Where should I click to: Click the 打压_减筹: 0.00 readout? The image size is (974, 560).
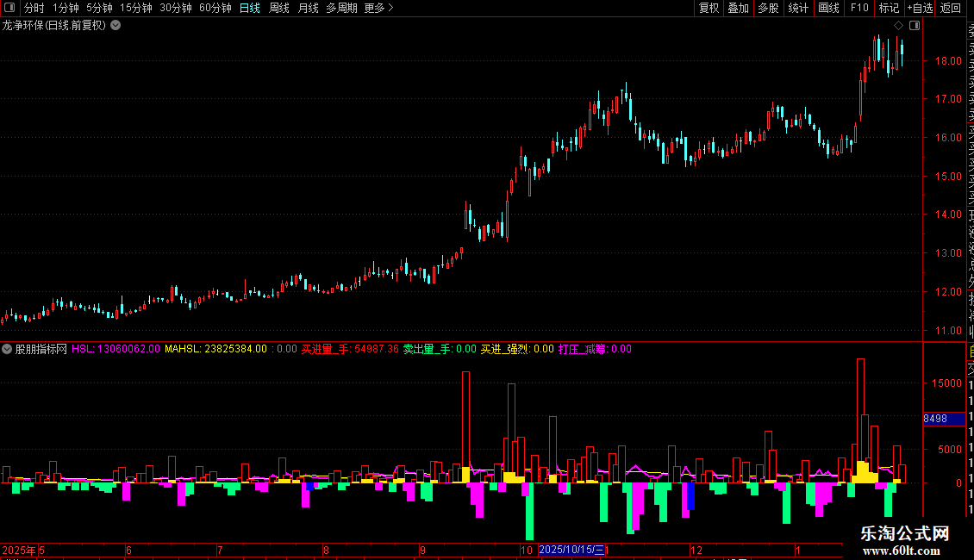(x=595, y=349)
